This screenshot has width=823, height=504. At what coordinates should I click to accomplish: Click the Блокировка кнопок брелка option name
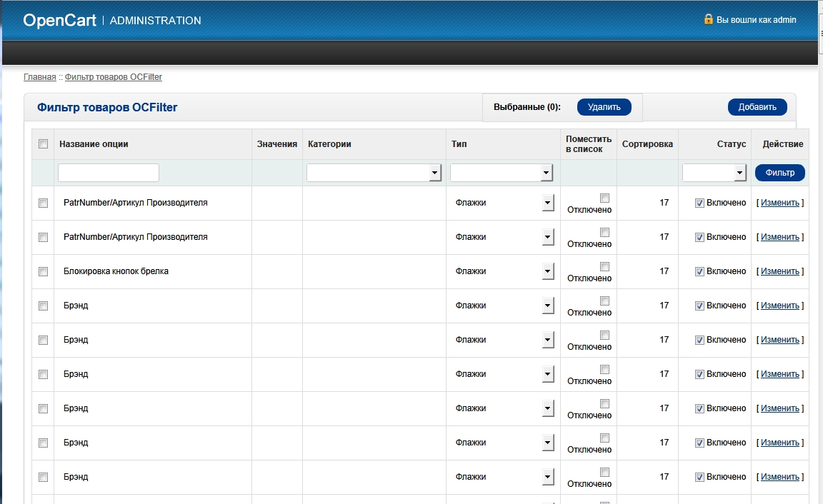tap(116, 272)
